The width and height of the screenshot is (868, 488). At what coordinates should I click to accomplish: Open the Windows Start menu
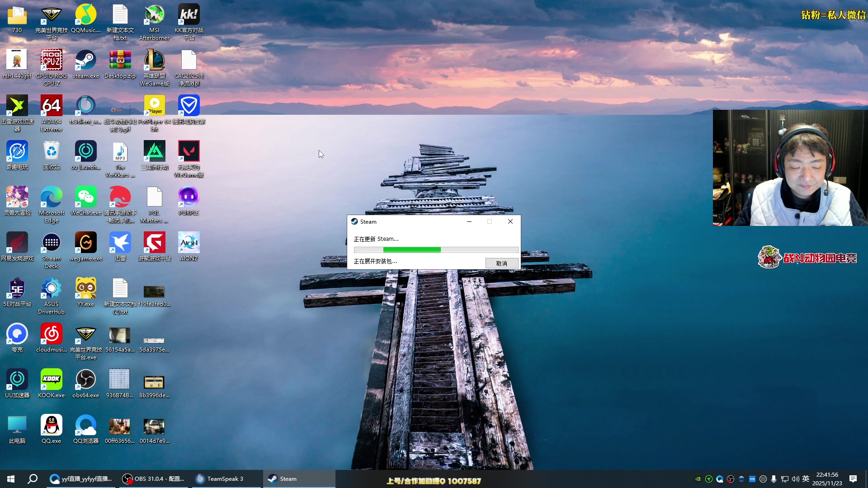(11, 479)
